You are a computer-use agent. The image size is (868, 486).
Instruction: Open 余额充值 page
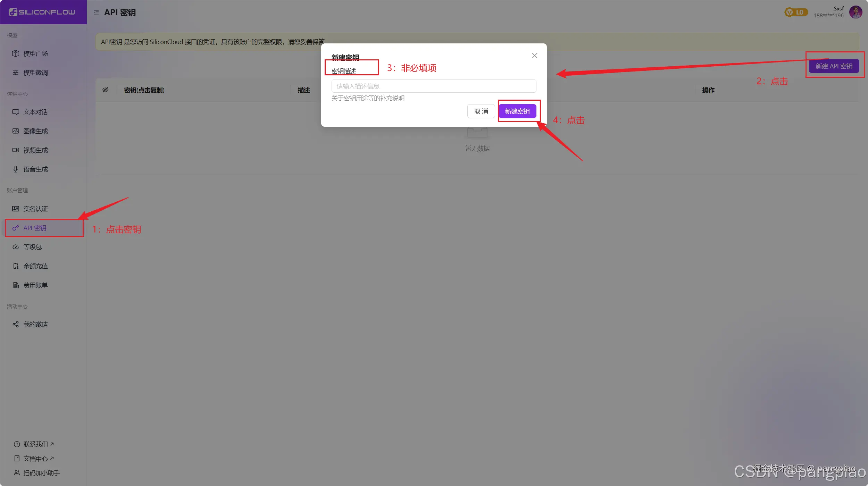35,266
